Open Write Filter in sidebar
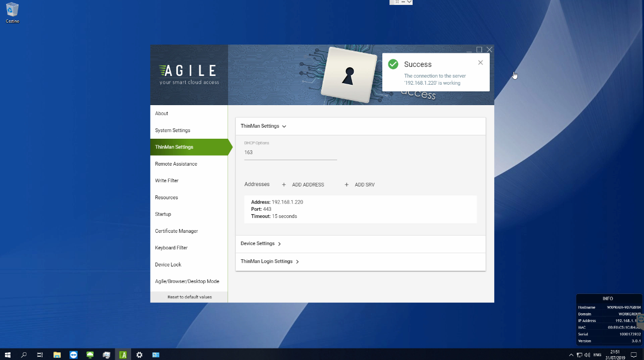This screenshot has height=360, width=644. [x=189, y=181]
